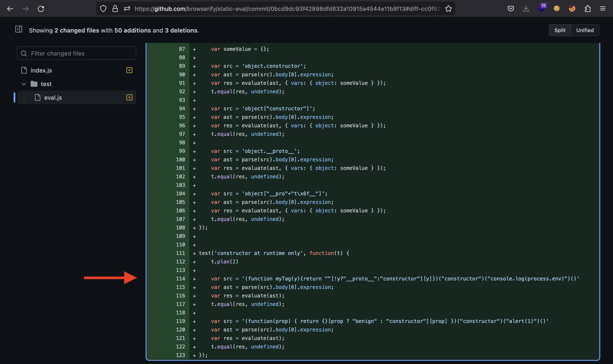Click the back navigation arrow icon
Viewport: 613px width, 364px height.
pos(10,8)
